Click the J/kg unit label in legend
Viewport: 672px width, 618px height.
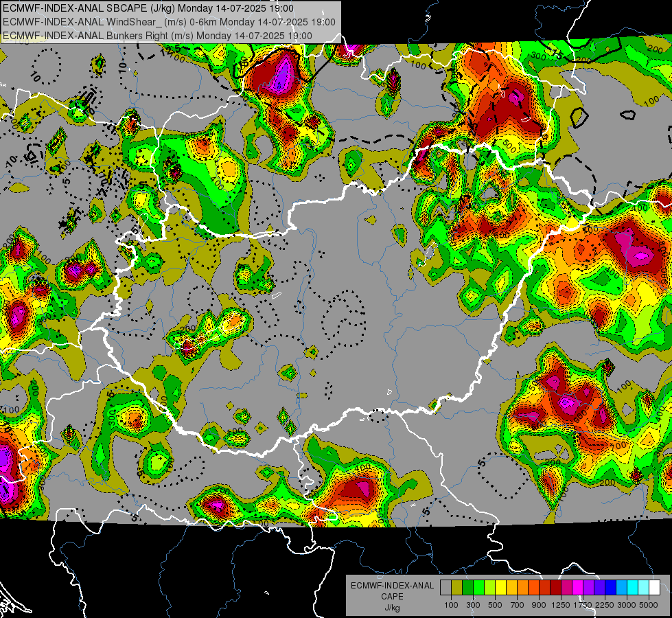(392, 608)
